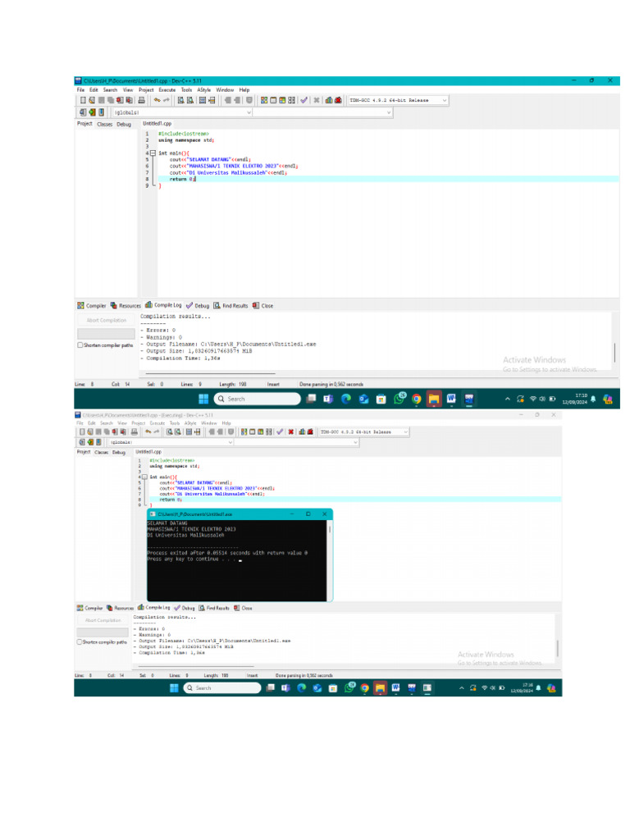The image size is (630, 840).
Task: Click Undo arrow in lower Executing window toolbar
Action: (x=148, y=431)
